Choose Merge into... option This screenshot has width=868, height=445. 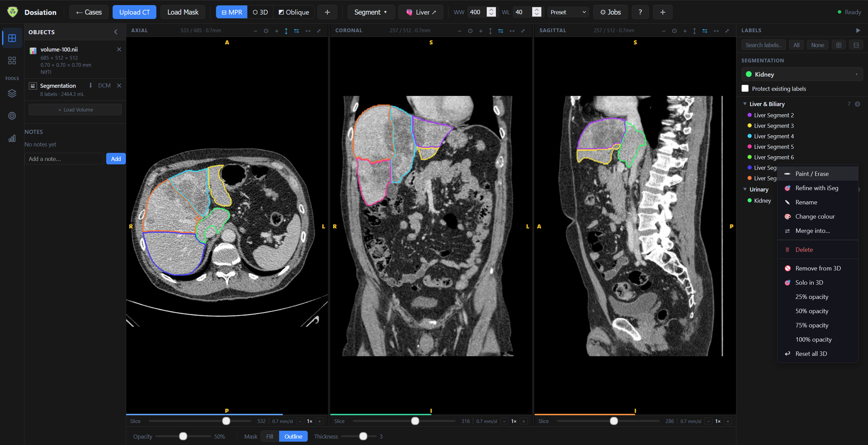click(817, 231)
